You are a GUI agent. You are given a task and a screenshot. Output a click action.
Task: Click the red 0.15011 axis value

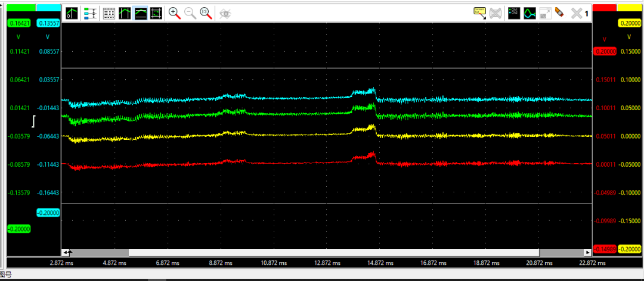606,80
